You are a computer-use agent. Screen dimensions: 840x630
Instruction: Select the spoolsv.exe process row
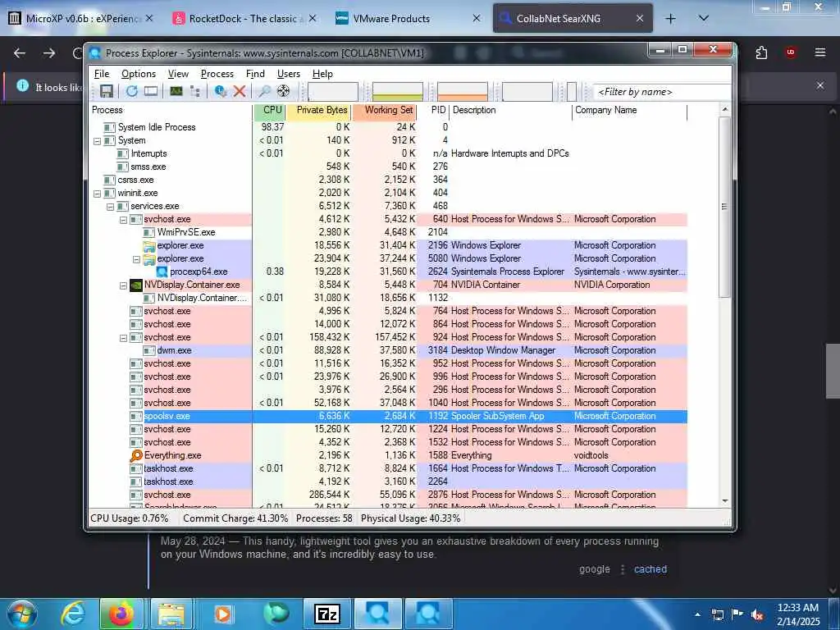[388, 416]
